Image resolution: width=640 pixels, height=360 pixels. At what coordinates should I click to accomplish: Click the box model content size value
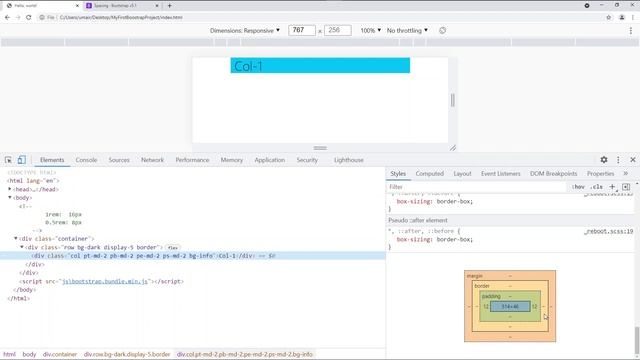point(510,307)
